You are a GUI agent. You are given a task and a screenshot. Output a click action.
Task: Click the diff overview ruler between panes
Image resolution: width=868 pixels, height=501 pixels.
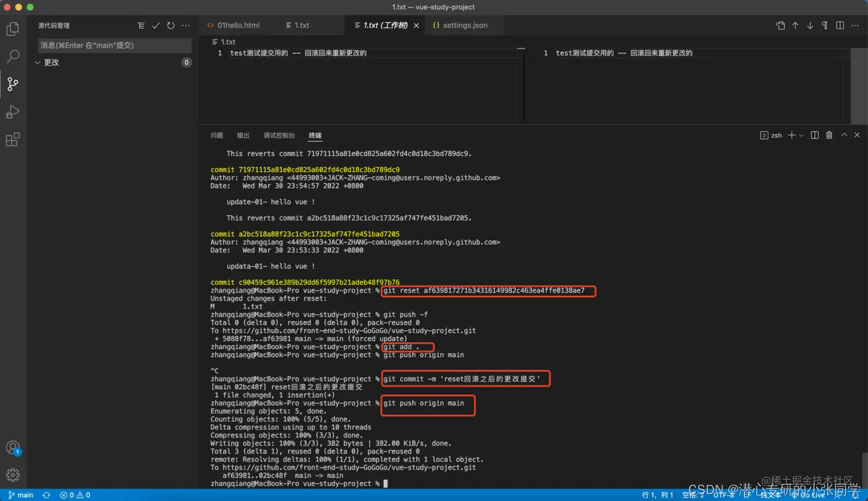[x=521, y=85]
